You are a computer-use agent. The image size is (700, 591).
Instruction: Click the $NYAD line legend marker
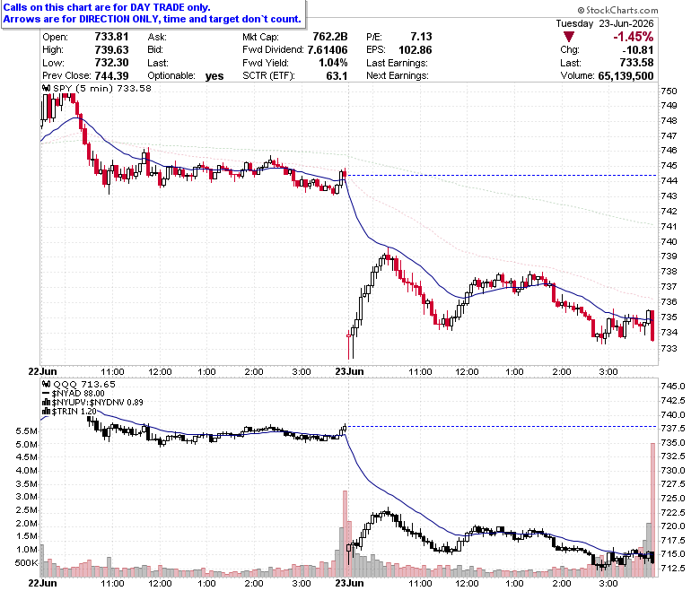[x=46, y=394]
